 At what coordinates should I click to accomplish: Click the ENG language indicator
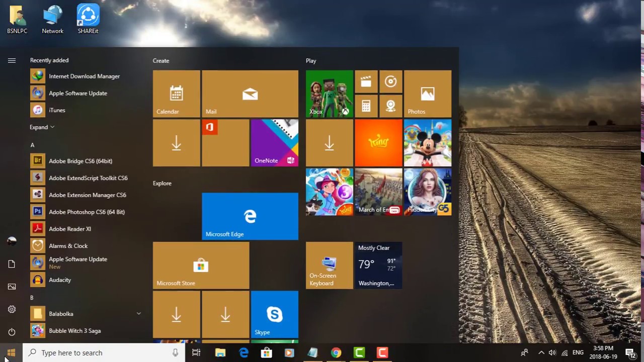(578, 353)
